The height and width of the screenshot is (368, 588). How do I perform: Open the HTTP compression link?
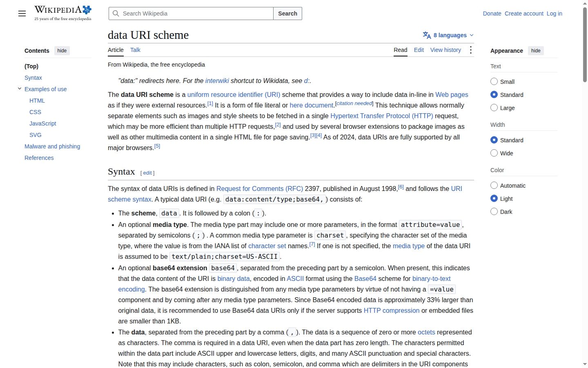click(x=392, y=310)
